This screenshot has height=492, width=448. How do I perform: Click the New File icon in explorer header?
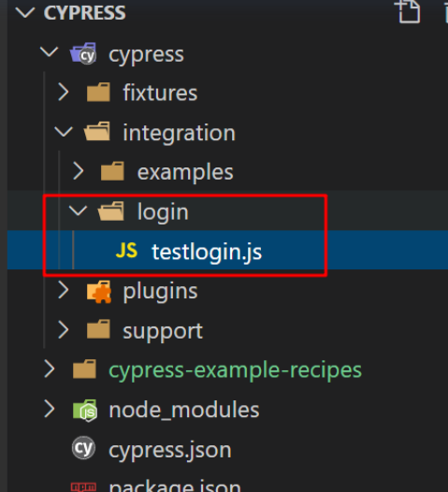(x=407, y=11)
